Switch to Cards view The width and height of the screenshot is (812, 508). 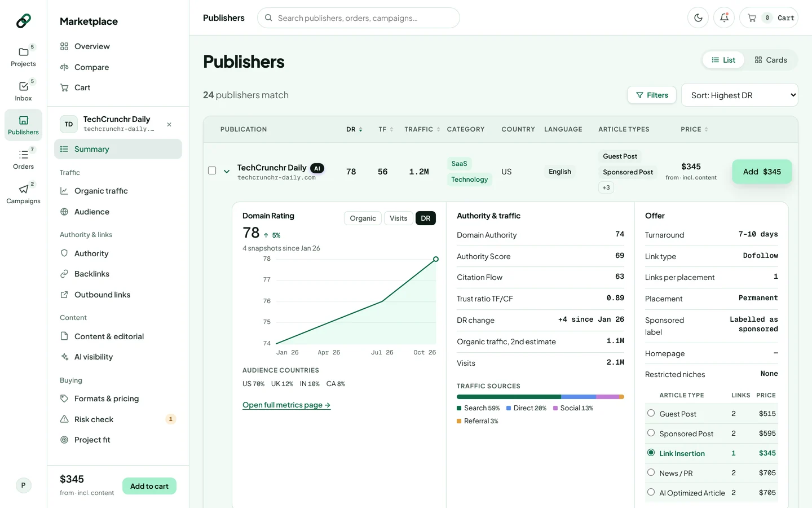pyautogui.click(x=771, y=60)
